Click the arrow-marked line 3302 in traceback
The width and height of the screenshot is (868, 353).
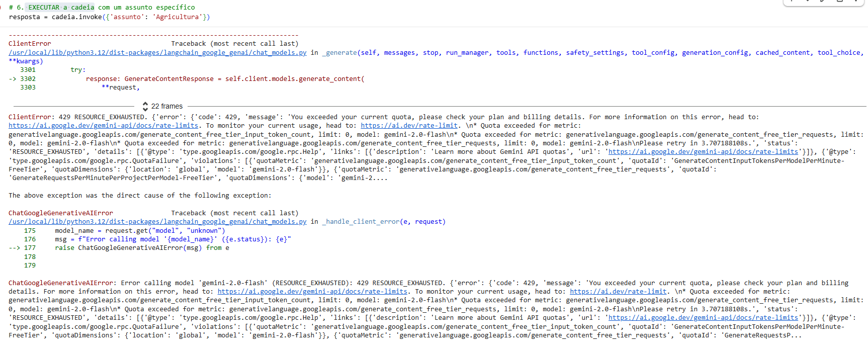point(187,79)
